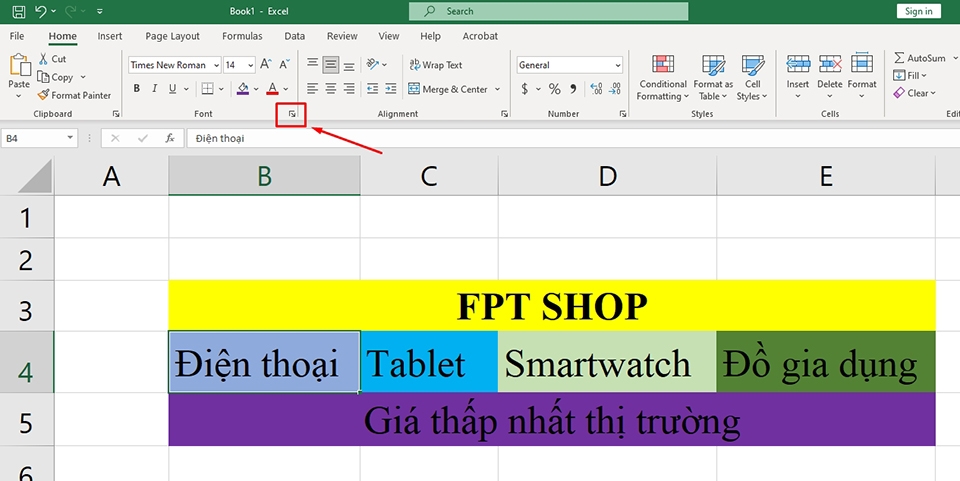Apply Fill Color paint bucket
This screenshot has height=481, width=960.
[x=243, y=89]
